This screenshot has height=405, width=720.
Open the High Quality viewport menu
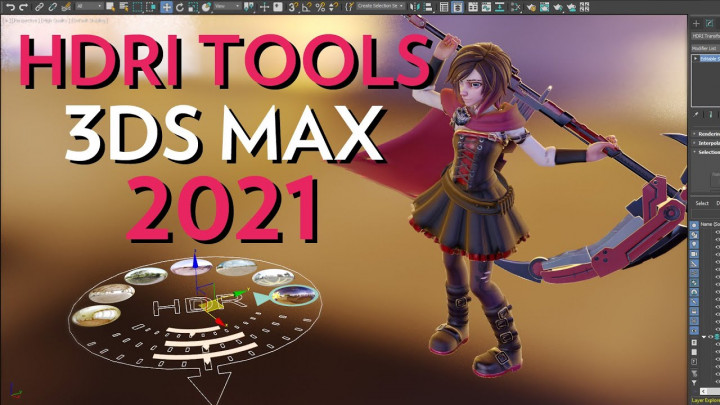tap(55, 21)
